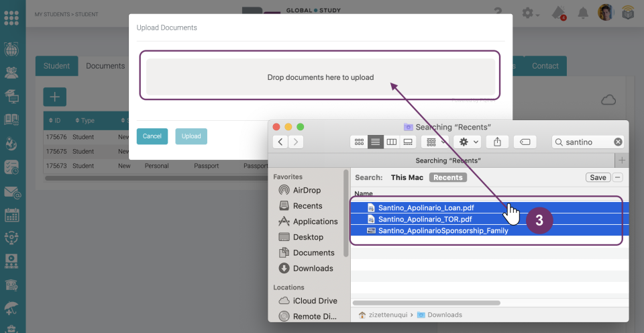Image resolution: width=644 pixels, height=333 pixels.
Task: Toggle the Recents search scope
Action: click(x=447, y=177)
